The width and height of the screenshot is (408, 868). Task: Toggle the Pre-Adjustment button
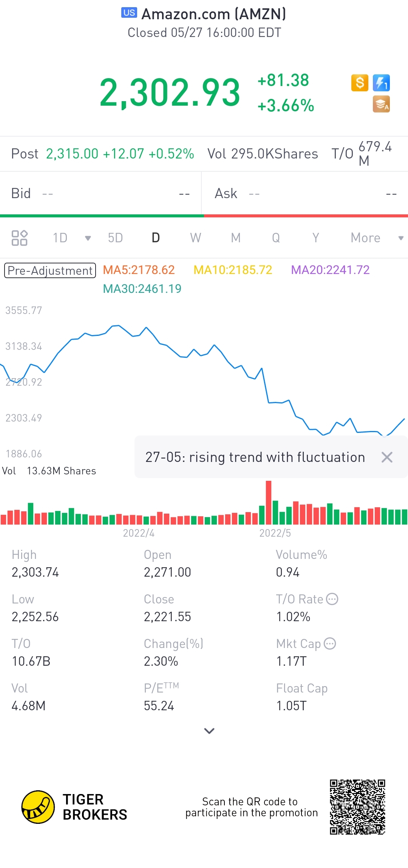click(x=50, y=270)
